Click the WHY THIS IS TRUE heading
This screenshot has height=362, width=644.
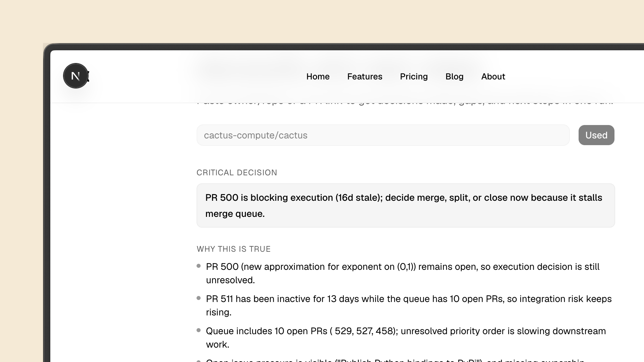coord(233,249)
